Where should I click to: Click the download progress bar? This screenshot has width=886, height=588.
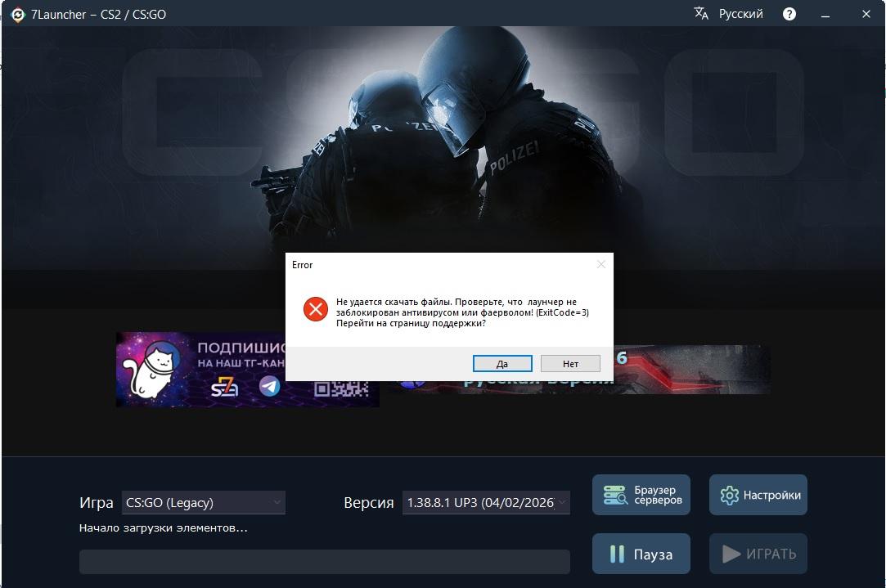tap(324, 562)
